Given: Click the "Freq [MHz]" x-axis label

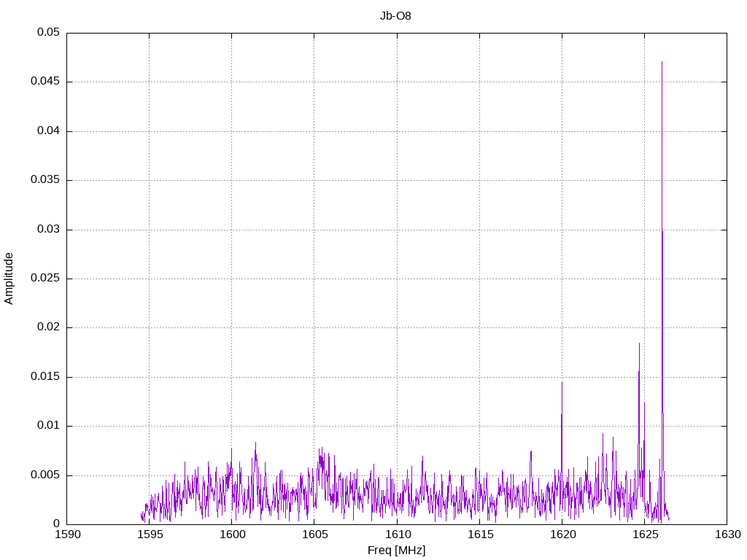Looking at the screenshot, I should pyautogui.click(x=396, y=551).
